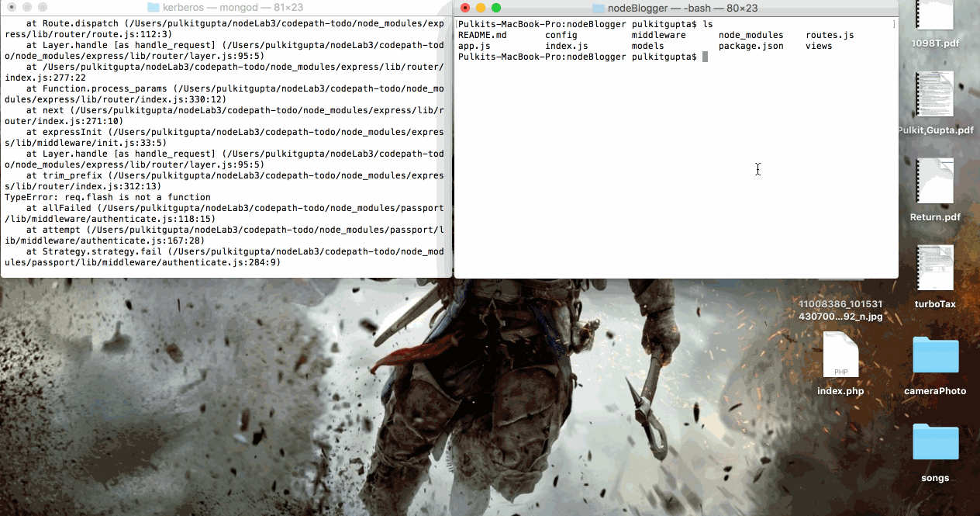Click the trim_prefix stack trace line
This screenshot has width=980, height=516.
click(x=224, y=181)
